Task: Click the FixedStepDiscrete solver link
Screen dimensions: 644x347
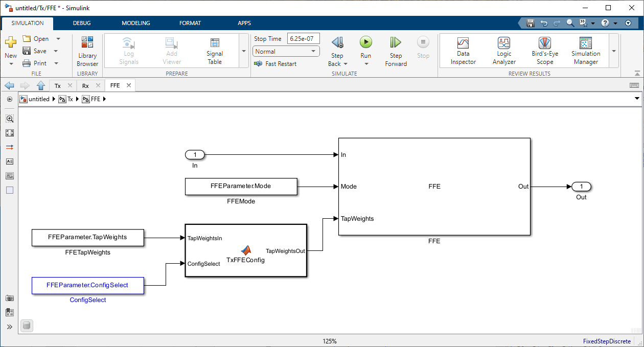Action: 607,341
